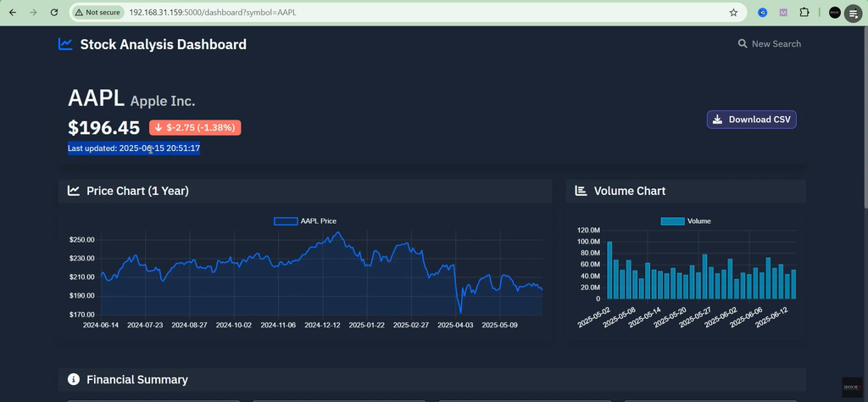868x402 pixels.
Task: Click the Price Chart (1 Year) heading
Action: [x=137, y=191]
